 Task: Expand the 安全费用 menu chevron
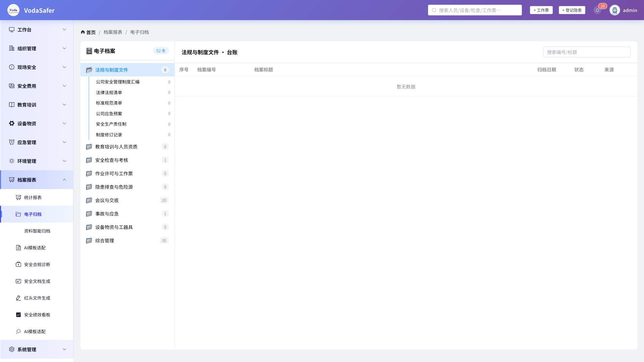tap(64, 86)
